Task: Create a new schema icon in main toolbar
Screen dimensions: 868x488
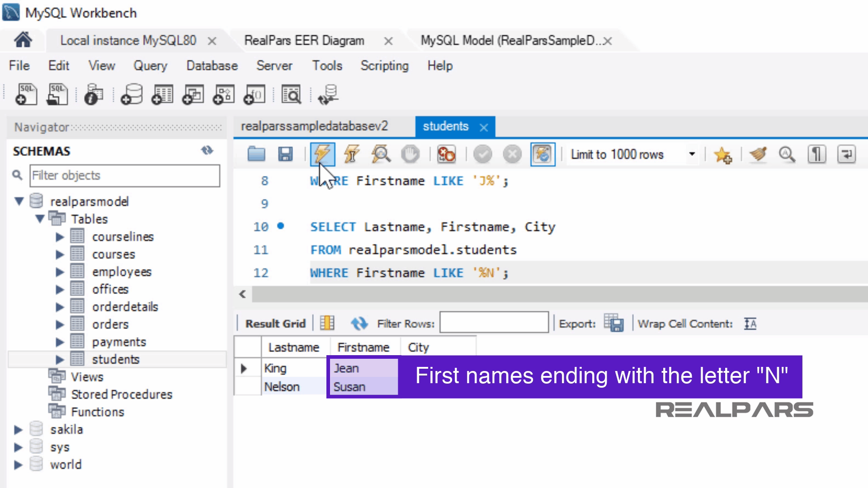Action: tap(132, 94)
